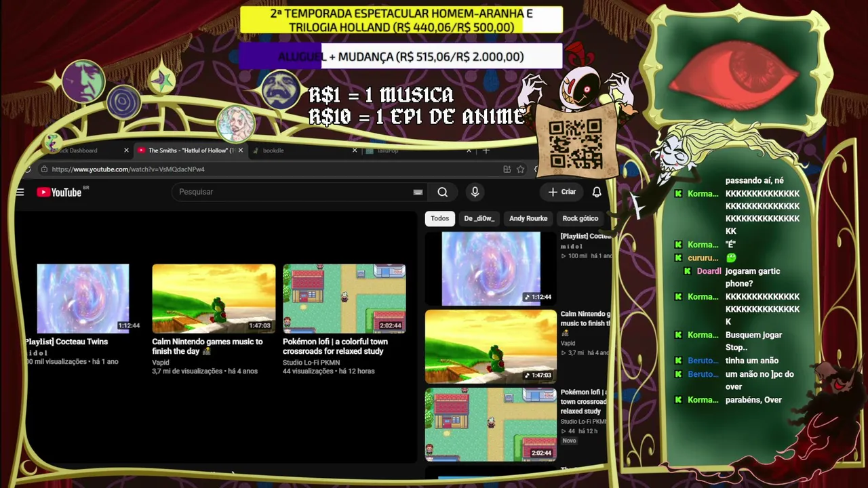Open the YouTube hamburger guide menu
868x488 pixels.
pyautogui.click(x=20, y=192)
